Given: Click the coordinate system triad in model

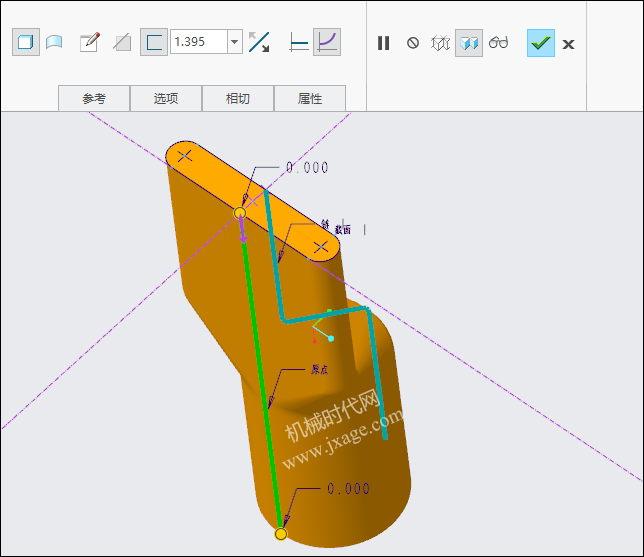Looking at the screenshot, I should tap(323, 328).
